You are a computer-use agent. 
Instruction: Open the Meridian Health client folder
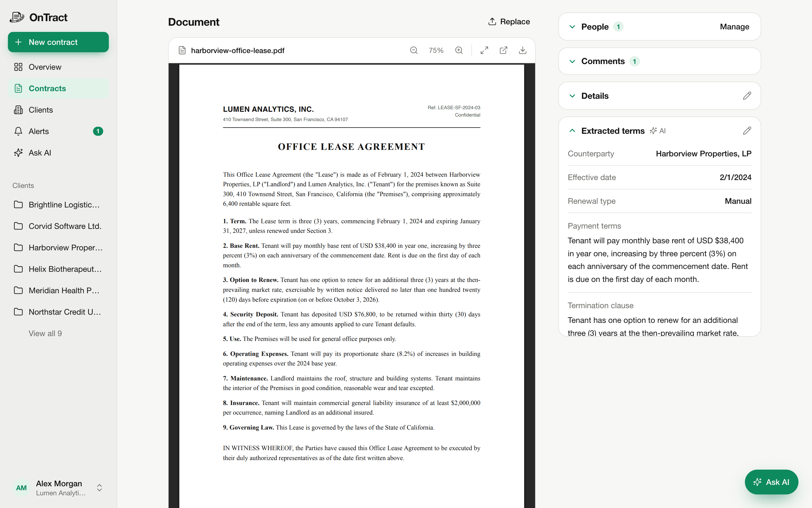pos(58,291)
